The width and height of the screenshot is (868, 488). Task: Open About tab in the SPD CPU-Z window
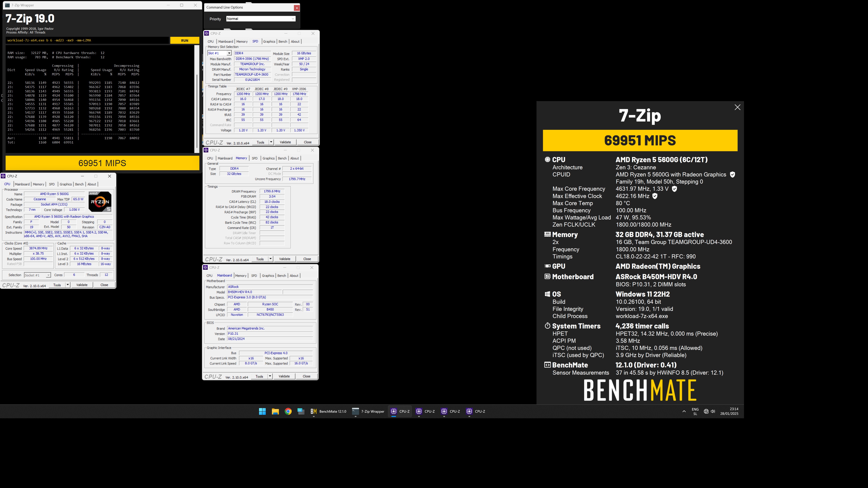[x=295, y=41]
